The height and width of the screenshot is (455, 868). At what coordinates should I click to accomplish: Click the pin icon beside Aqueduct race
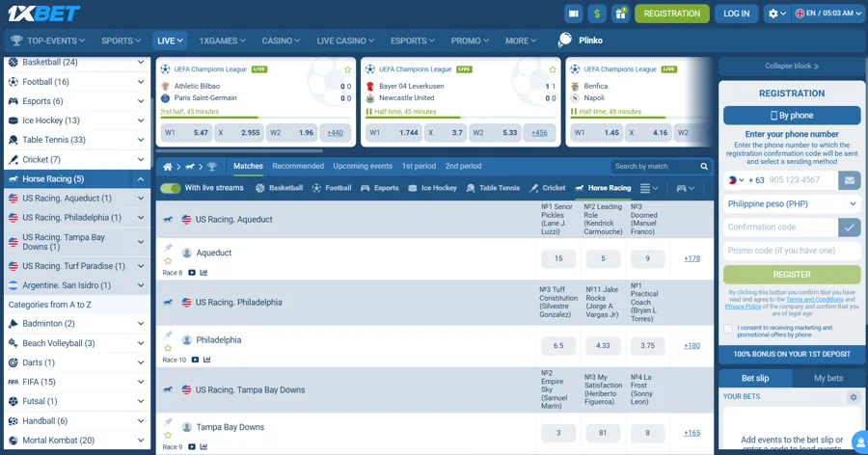click(x=168, y=247)
